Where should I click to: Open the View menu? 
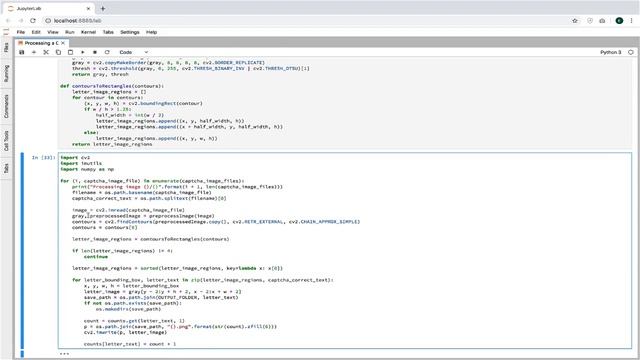(53, 32)
